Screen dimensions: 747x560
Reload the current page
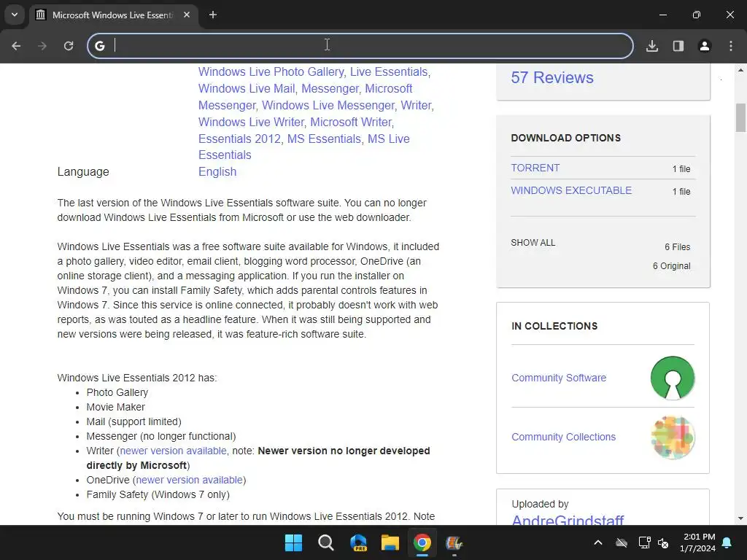click(69, 46)
